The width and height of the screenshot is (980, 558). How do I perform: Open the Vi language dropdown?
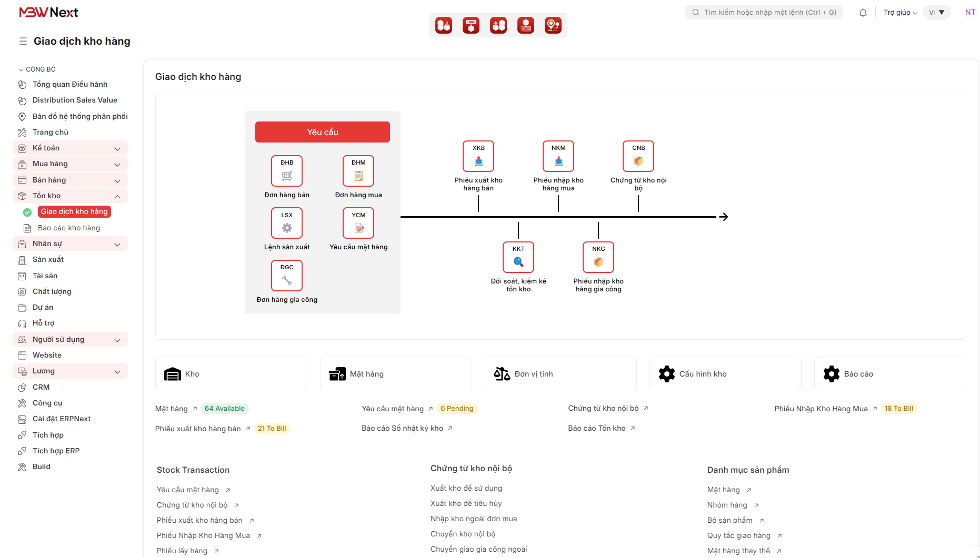[936, 13]
